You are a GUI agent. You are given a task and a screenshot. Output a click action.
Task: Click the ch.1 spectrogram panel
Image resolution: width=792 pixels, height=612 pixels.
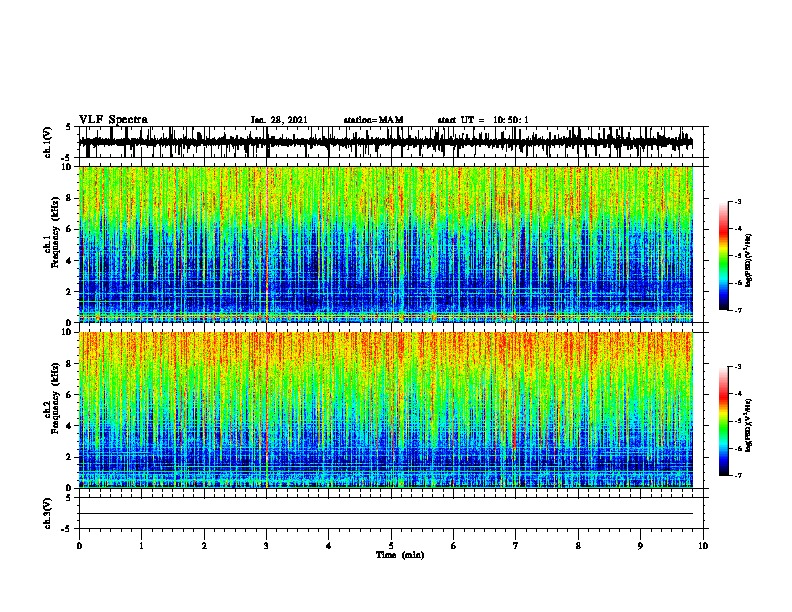391,244
